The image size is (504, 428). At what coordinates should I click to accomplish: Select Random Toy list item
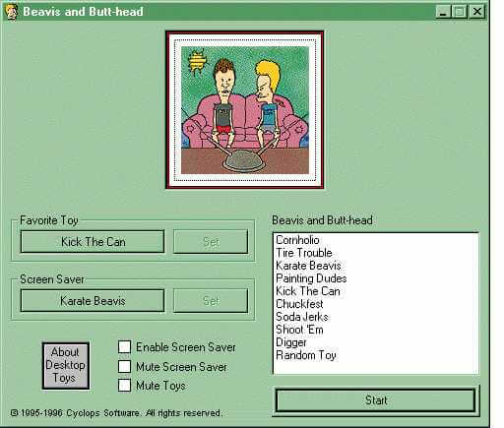pos(306,355)
